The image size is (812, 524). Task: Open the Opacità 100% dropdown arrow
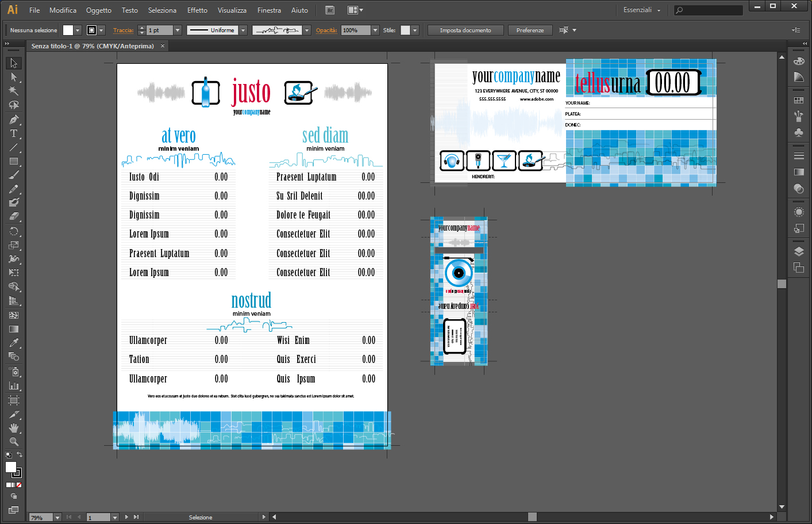pyautogui.click(x=375, y=30)
